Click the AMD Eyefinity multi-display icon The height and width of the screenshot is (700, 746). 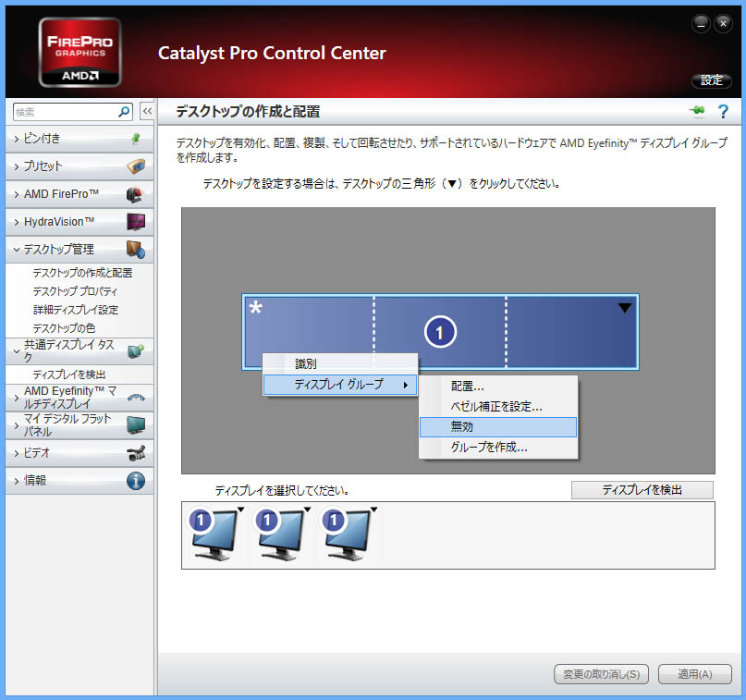tap(136, 398)
